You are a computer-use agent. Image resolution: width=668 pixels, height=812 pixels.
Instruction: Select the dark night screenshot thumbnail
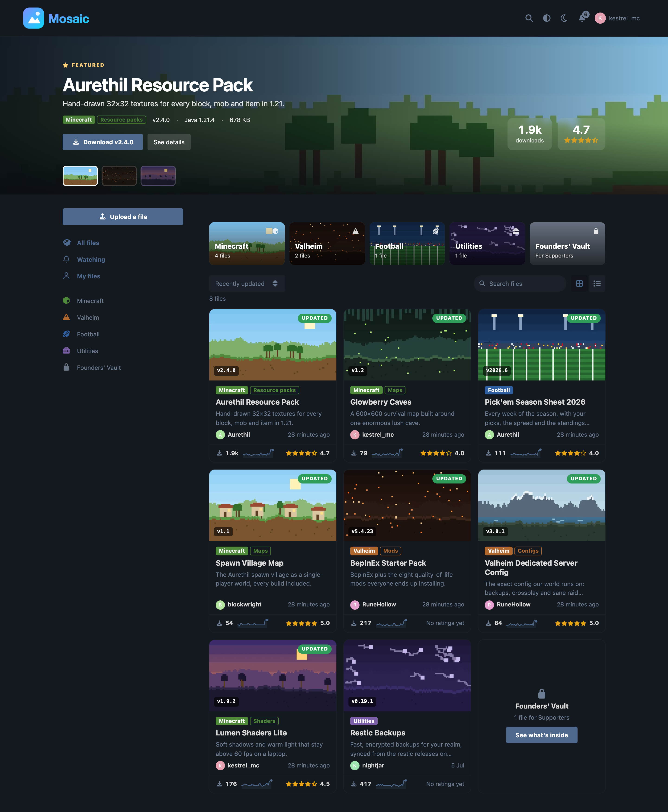point(119,176)
